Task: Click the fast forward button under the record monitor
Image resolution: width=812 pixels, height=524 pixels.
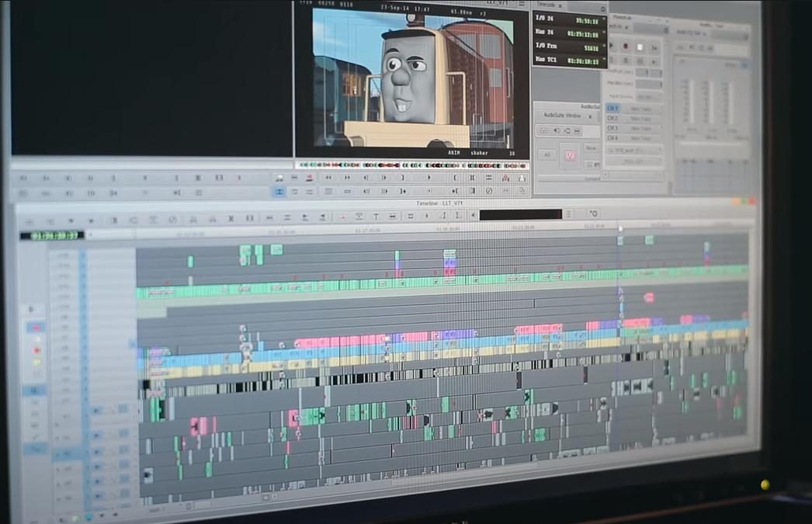Action: tap(348, 178)
